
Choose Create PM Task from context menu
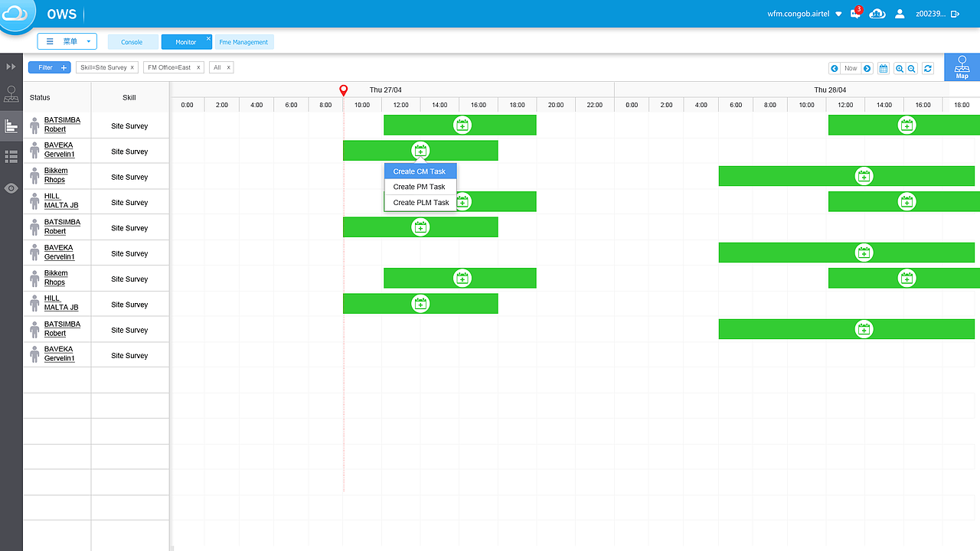420,187
